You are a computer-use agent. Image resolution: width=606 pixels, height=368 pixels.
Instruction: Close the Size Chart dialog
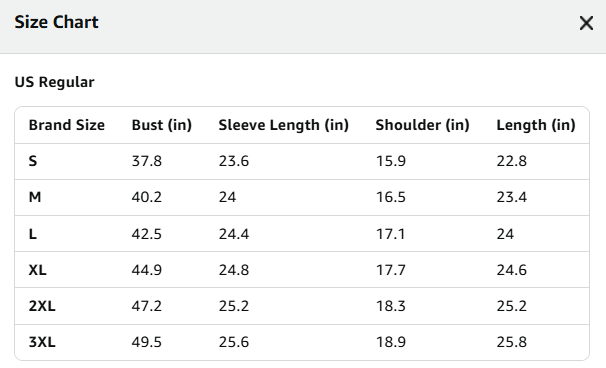(x=586, y=23)
